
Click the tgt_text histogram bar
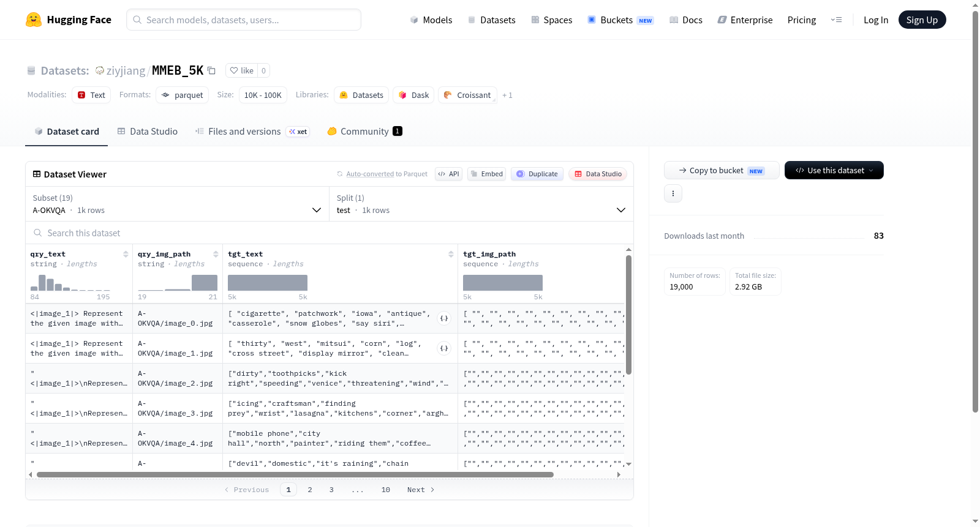coord(268,283)
